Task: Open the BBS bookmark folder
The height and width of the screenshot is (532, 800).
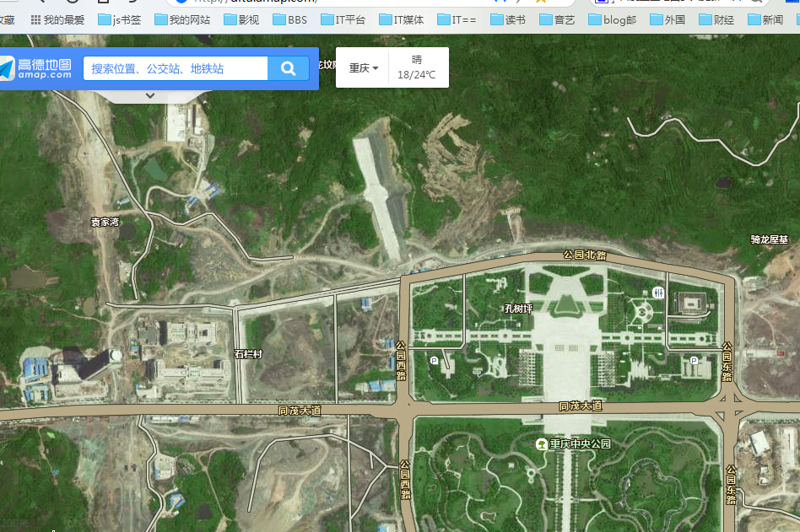Action: [x=289, y=20]
